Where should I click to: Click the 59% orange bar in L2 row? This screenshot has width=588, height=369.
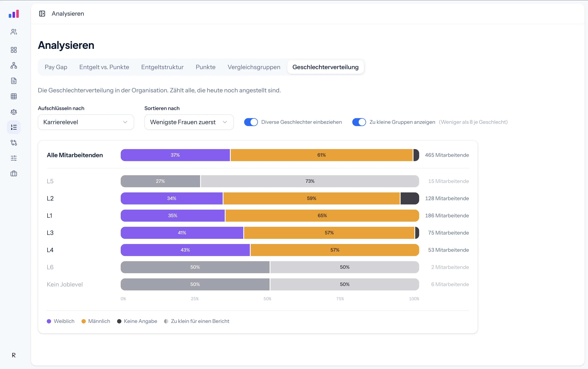point(312,198)
